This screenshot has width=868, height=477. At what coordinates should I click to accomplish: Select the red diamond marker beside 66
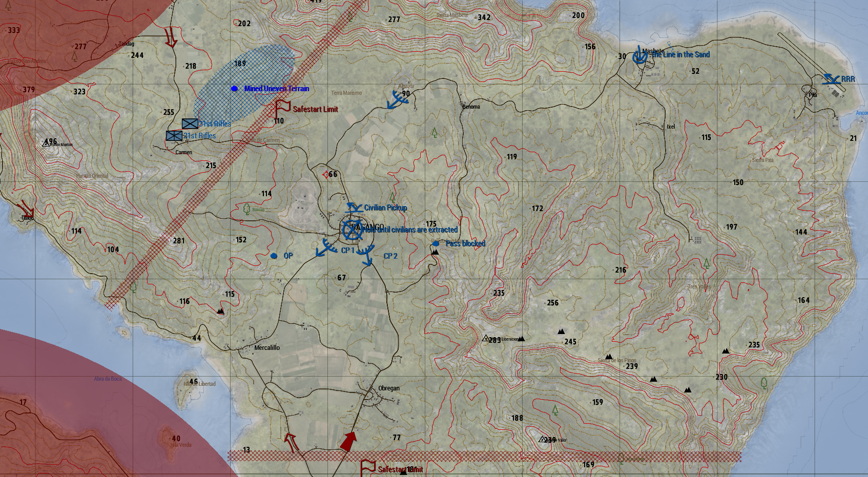tap(326, 175)
